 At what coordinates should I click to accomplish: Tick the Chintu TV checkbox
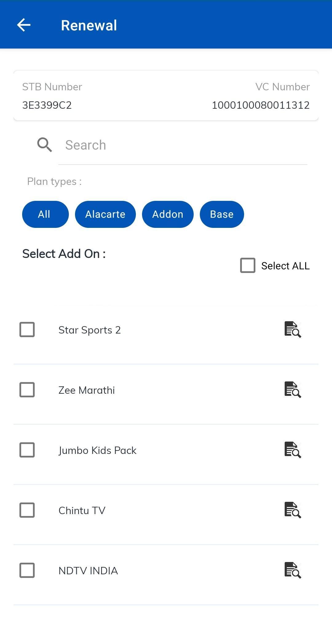pos(27,510)
